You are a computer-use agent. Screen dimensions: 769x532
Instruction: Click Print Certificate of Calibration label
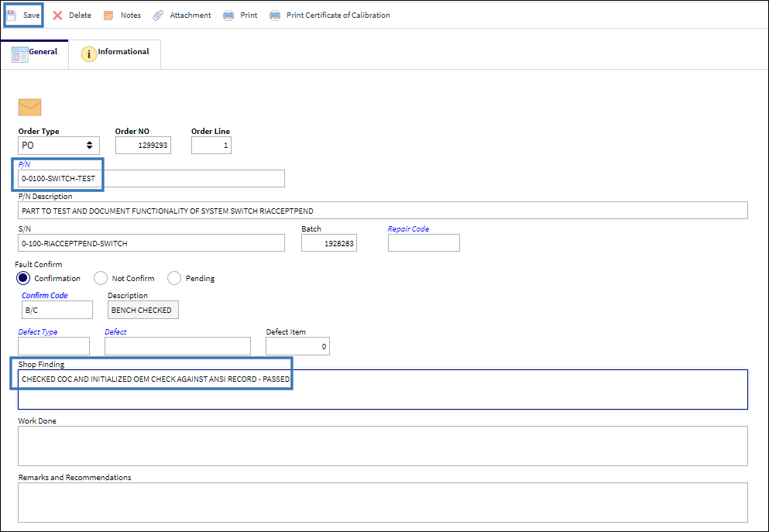(338, 15)
